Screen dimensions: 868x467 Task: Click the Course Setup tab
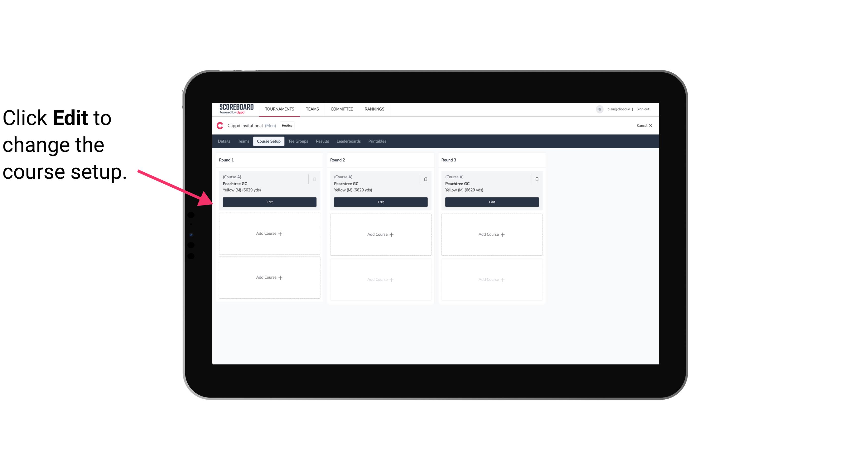pos(268,141)
